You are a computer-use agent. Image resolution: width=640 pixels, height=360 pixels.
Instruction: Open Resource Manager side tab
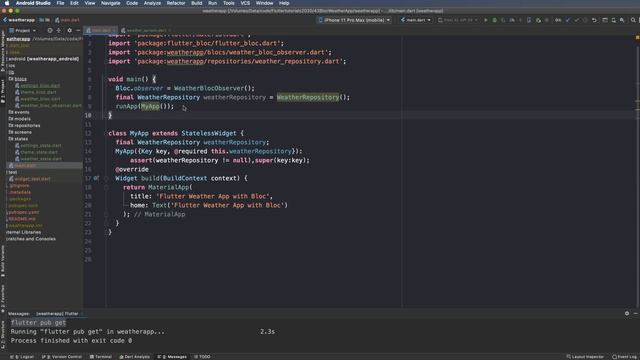point(3,51)
